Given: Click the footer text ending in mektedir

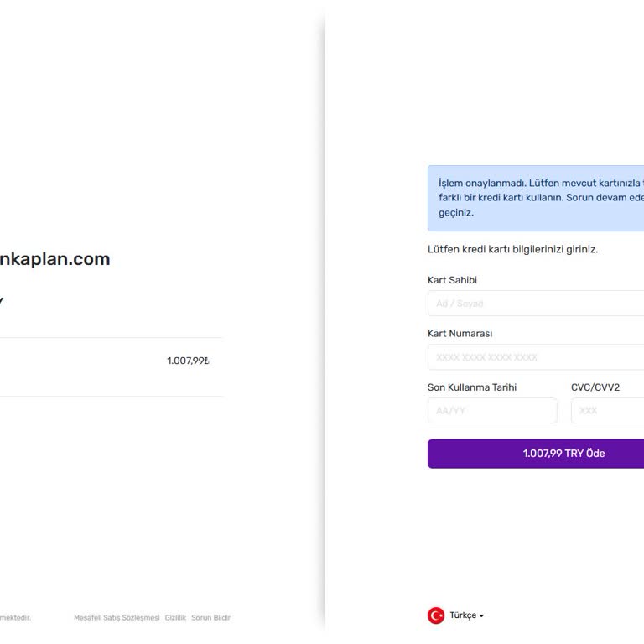Looking at the screenshot, I should click(x=15, y=618).
